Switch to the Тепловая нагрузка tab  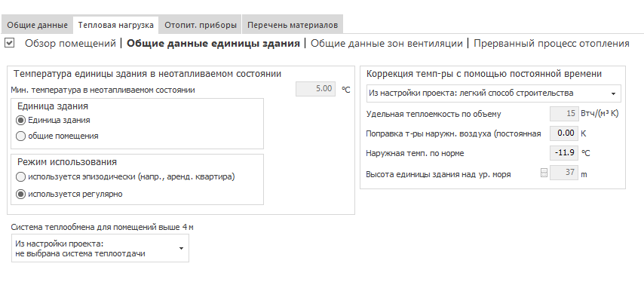click(x=116, y=25)
